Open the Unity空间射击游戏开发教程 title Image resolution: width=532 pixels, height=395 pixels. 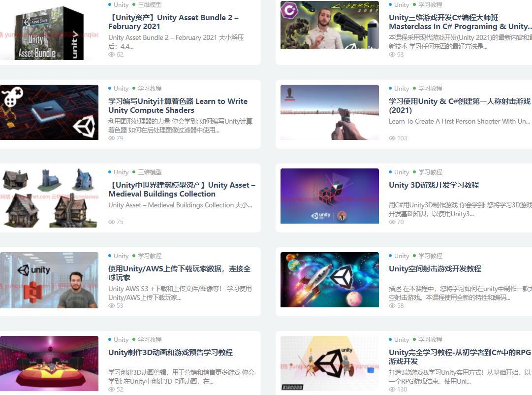coord(435,268)
